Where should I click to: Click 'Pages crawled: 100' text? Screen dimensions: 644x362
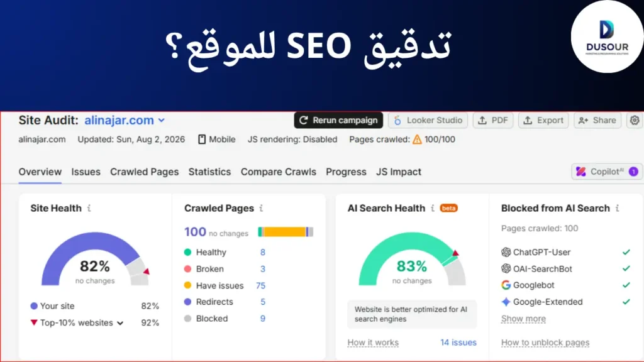click(539, 229)
